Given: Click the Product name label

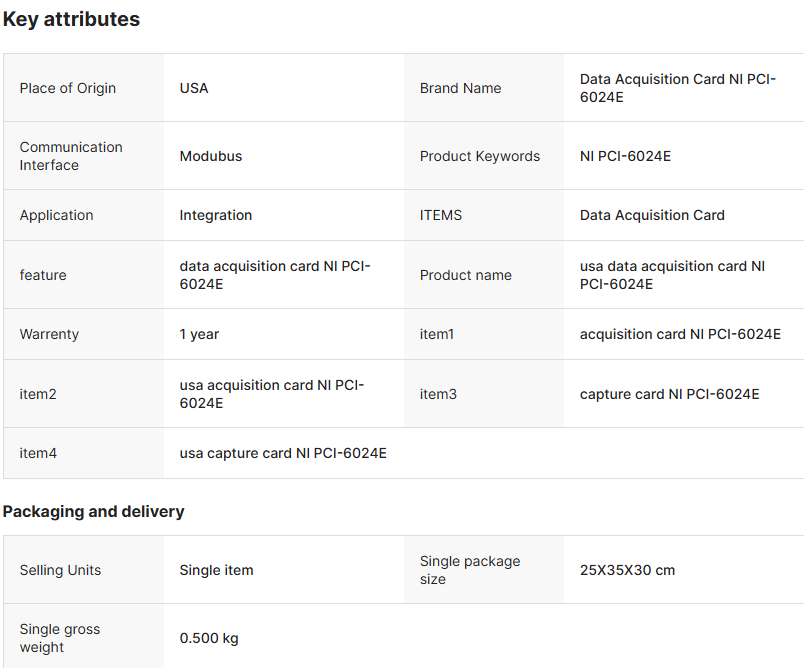Looking at the screenshot, I should (x=466, y=275).
